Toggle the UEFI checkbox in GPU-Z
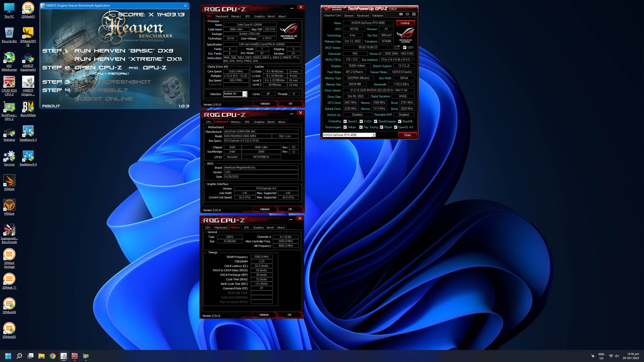 [405, 48]
